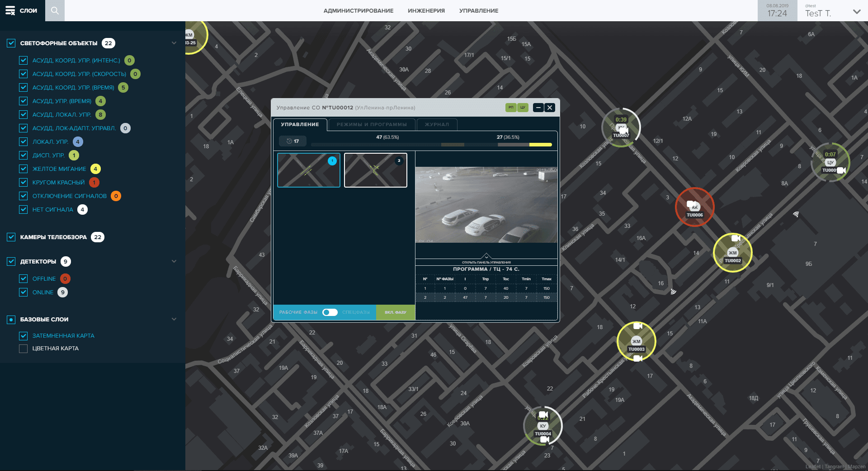
Task: Click the green РП mode badge
Action: pos(511,108)
